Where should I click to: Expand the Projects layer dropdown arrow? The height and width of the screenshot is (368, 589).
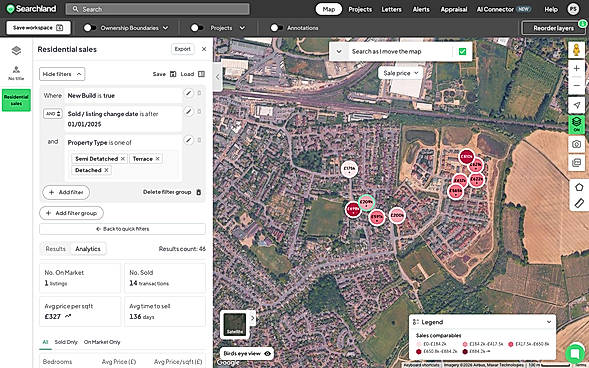242,28
